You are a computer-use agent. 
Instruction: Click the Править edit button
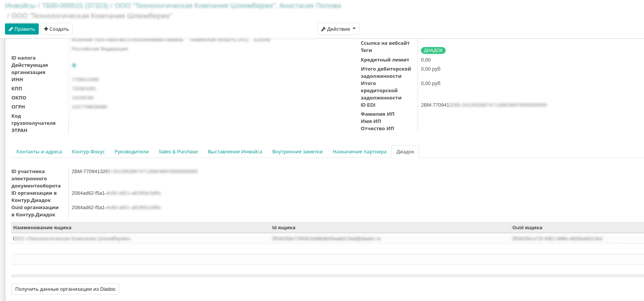22,29
